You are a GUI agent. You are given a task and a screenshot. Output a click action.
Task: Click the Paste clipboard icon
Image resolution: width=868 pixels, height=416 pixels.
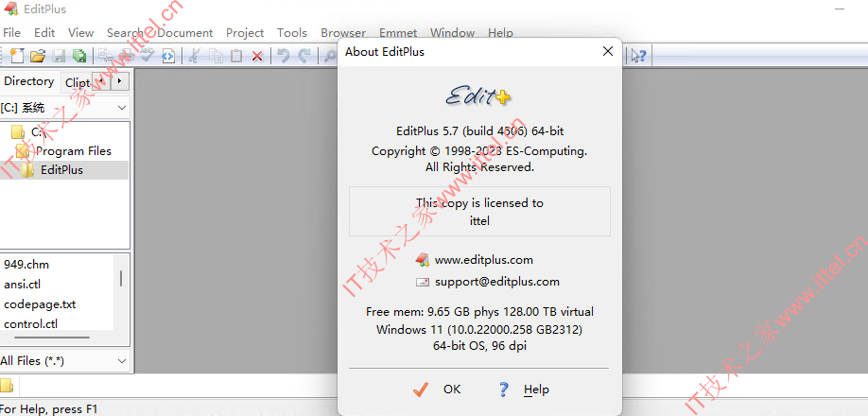point(236,56)
